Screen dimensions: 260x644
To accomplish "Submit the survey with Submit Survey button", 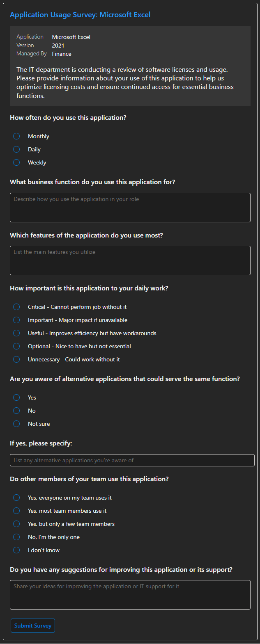I will 33,626.
